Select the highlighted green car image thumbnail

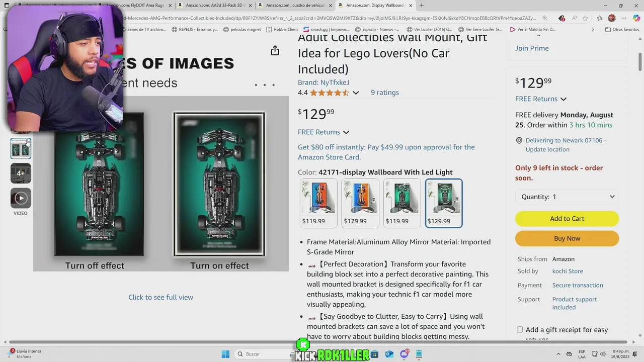click(x=21, y=148)
